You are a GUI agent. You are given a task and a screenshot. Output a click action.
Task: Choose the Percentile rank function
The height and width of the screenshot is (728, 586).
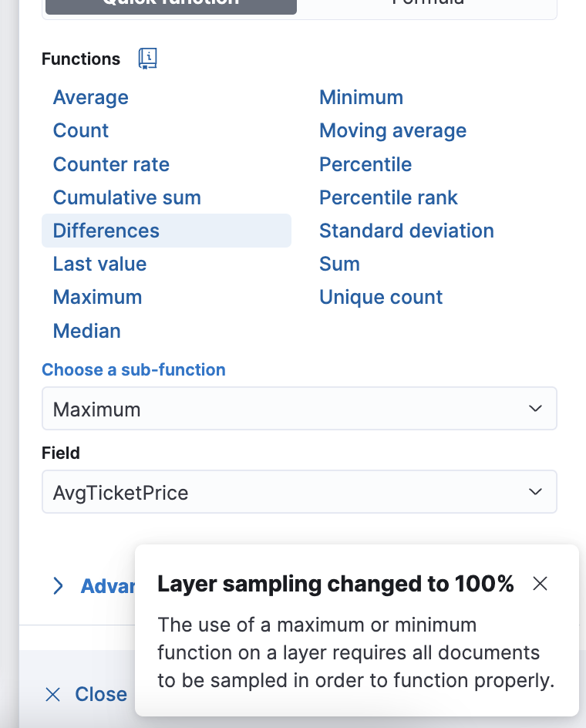point(389,197)
